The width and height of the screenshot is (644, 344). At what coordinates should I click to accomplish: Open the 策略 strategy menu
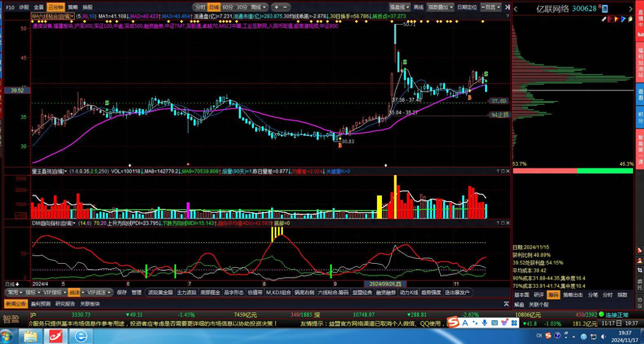73,7
